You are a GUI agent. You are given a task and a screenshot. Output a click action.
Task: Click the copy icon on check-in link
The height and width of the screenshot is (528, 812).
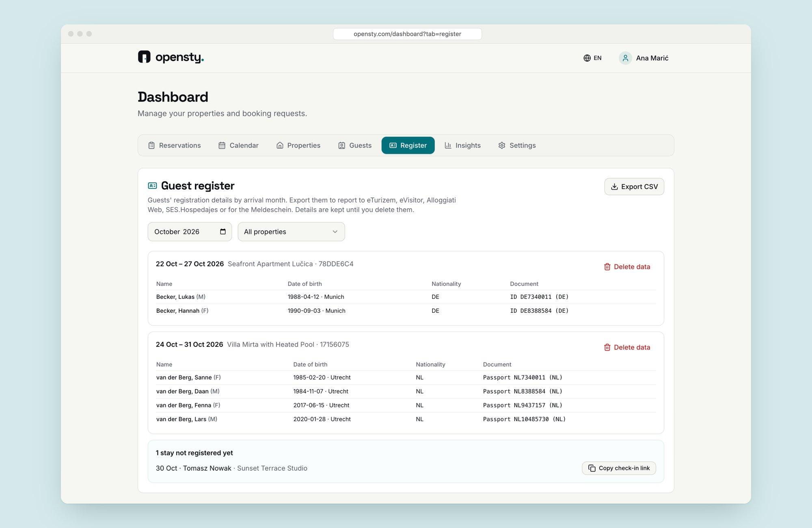(x=592, y=468)
